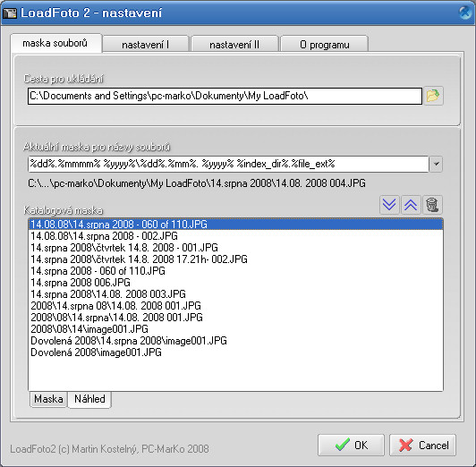Move selected mask up with double-chevron icon

click(x=411, y=205)
